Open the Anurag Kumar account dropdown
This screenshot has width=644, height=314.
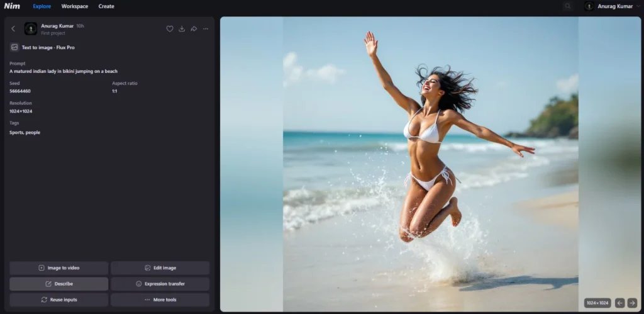click(609, 6)
